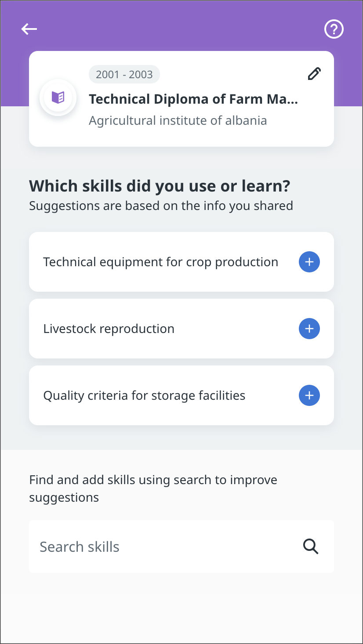Open help via the question mark icon
The image size is (363, 644).
(334, 29)
